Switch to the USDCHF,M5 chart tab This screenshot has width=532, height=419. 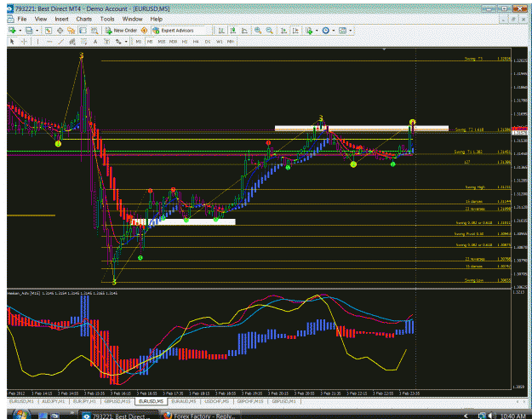[216, 401]
